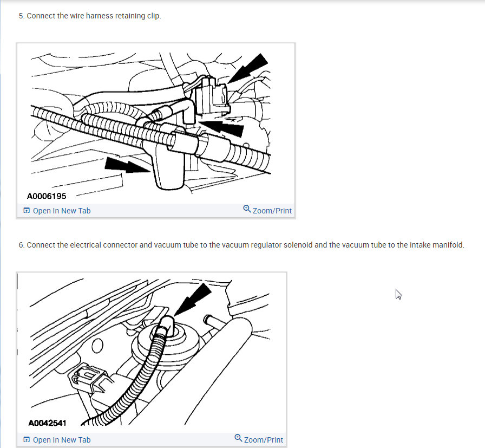Viewport: 485px width, 448px height.
Task: Click the upper-right black arrow in the harness diagram
Action: 248,68
